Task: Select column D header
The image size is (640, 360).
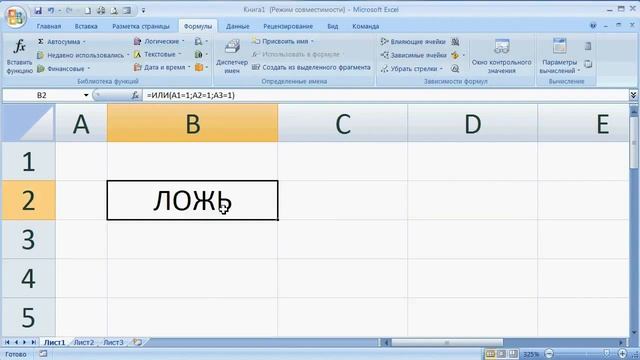Action: tap(473, 123)
